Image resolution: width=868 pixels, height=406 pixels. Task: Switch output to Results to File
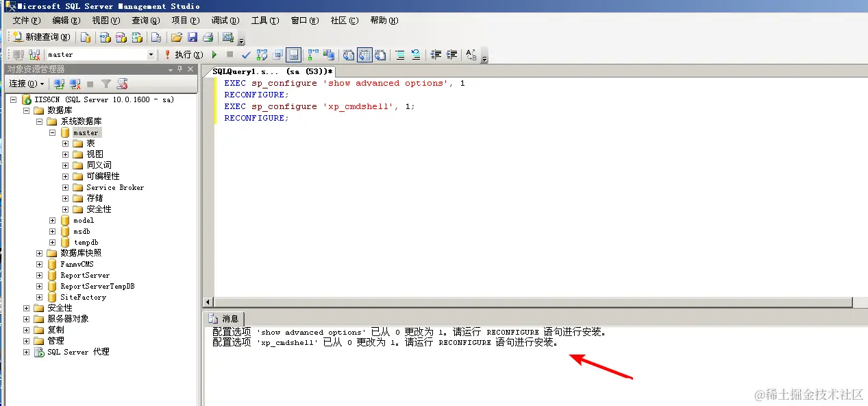(380, 54)
